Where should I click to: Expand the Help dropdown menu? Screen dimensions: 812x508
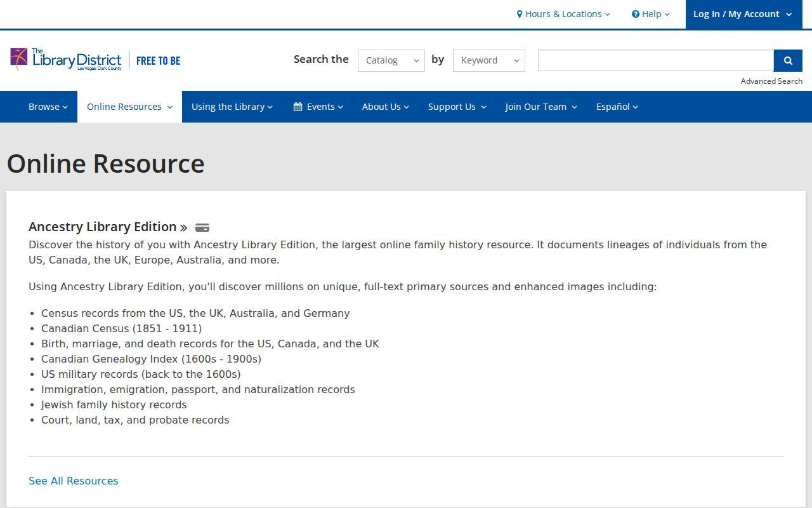pos(651,14)
